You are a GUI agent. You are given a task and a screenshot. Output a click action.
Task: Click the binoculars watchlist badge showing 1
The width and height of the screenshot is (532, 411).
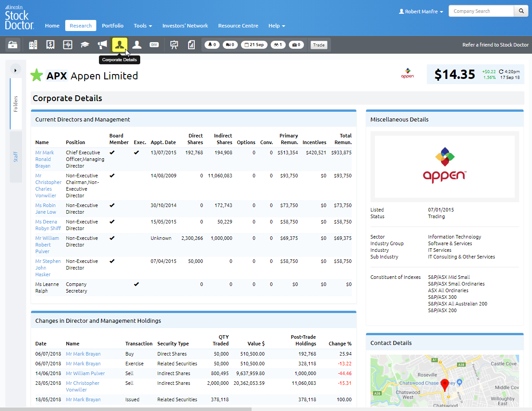click(x=278, y=45)
